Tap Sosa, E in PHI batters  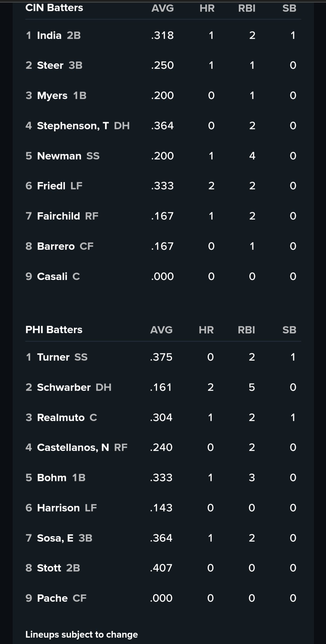coord(55,538)
